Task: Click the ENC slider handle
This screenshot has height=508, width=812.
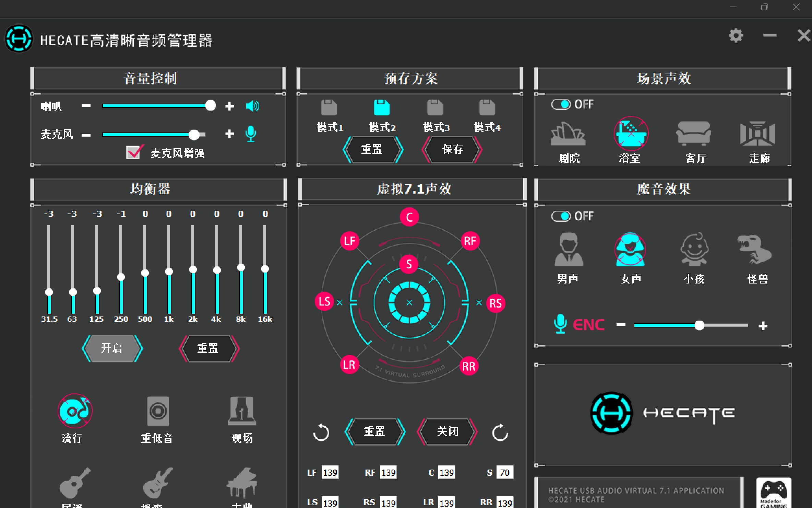Action: pyautogui.click(x=700, y=325)
